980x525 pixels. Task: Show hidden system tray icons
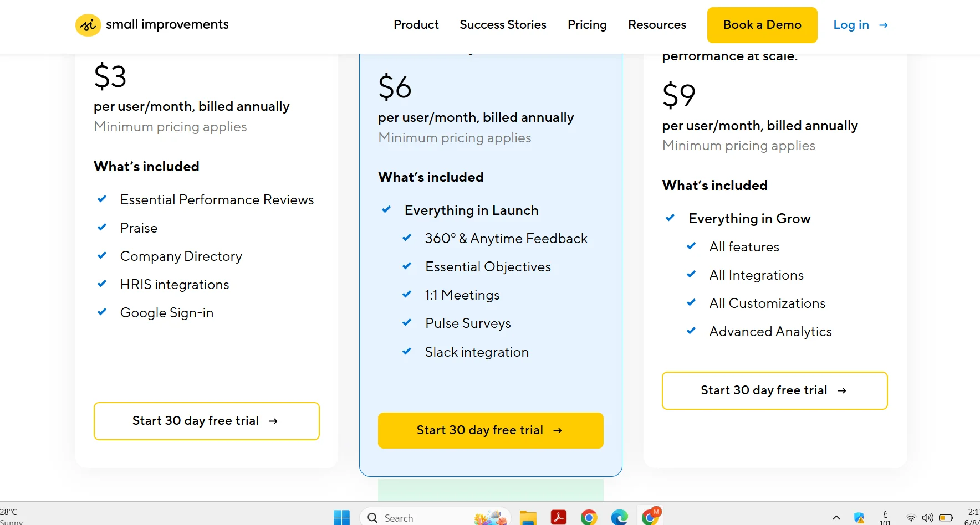tap(836, 518)
